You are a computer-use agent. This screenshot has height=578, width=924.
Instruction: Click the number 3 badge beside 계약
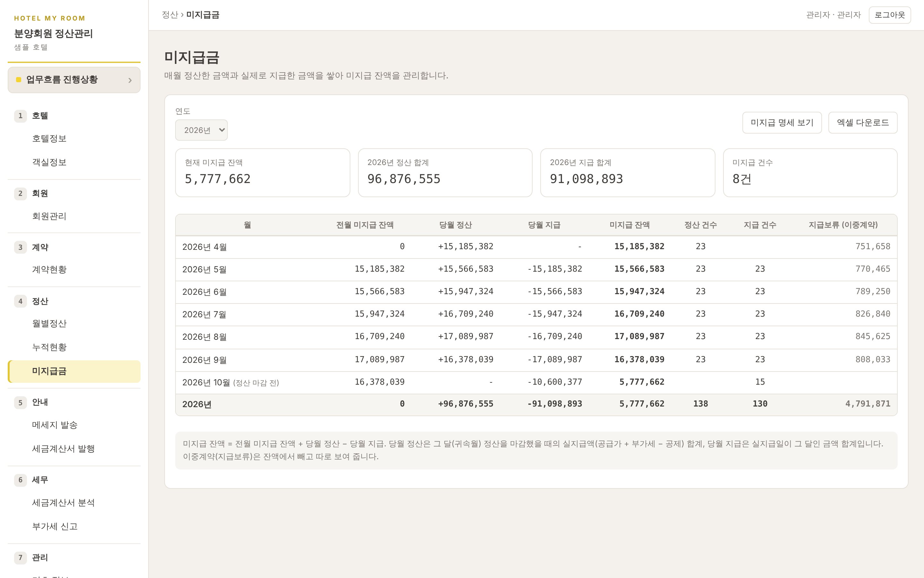point(20,247)
